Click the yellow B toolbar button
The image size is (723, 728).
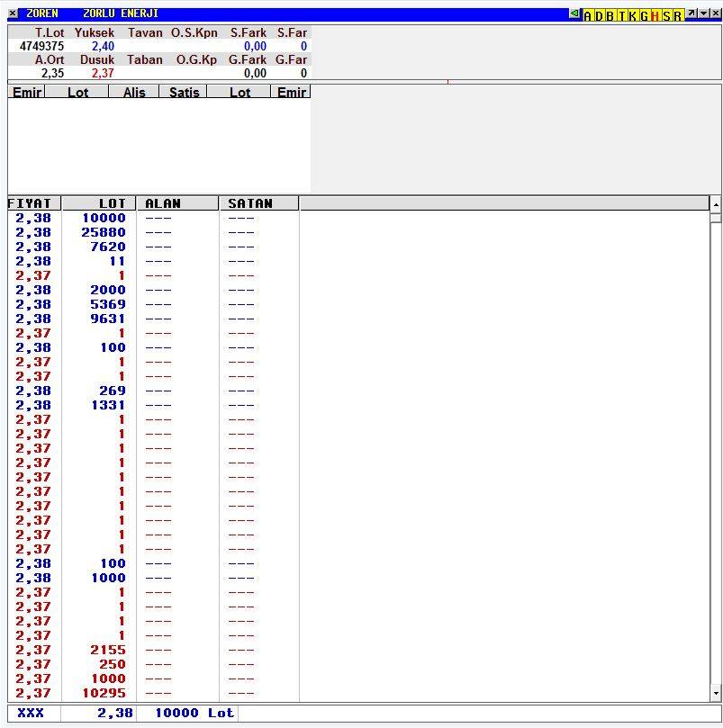pyautogui.click(x=610, y=16)
